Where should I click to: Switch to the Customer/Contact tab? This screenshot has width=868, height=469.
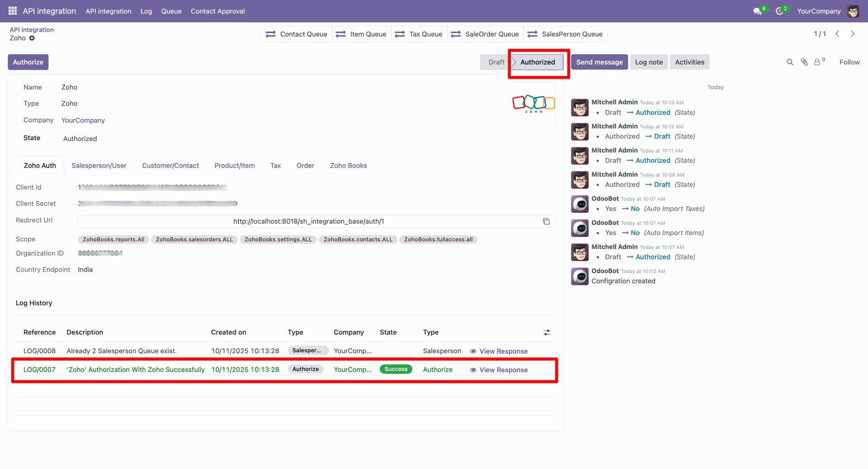click(170, 166)
